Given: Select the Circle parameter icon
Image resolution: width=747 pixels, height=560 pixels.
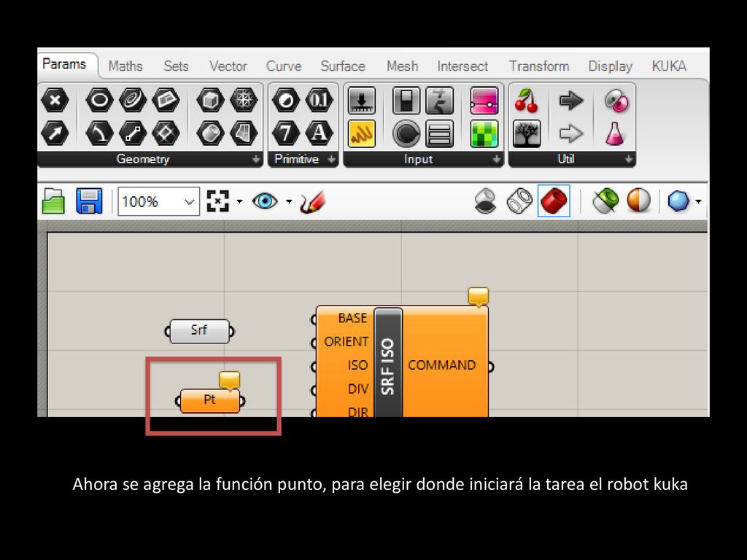Looking at the screenshot, I should pos(99,101).
